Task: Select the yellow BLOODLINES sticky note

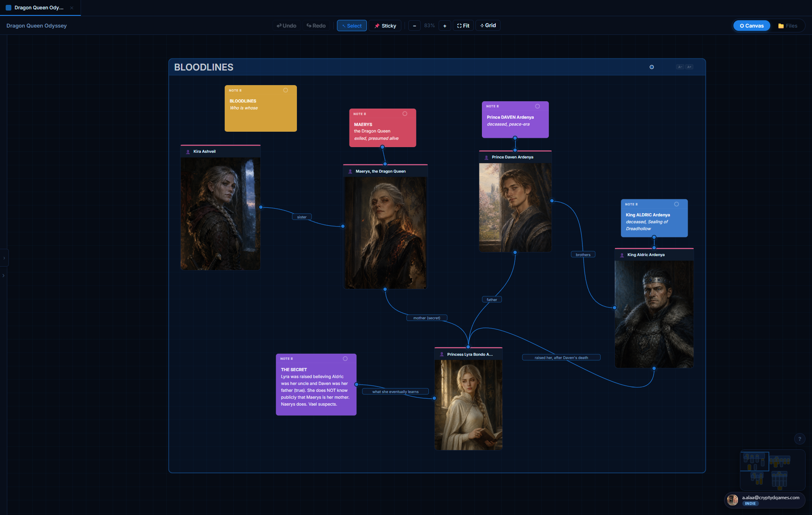Action: (261, 108)
